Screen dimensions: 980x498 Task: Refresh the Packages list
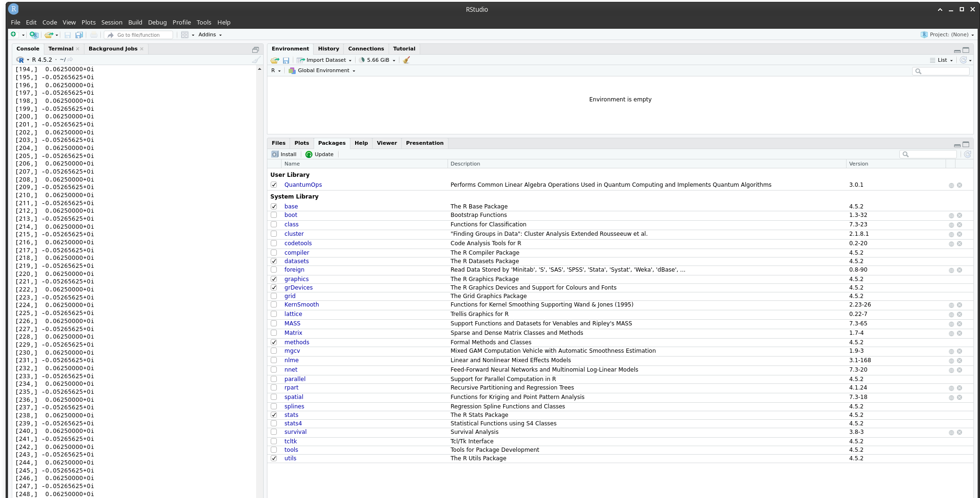point(967,154)
